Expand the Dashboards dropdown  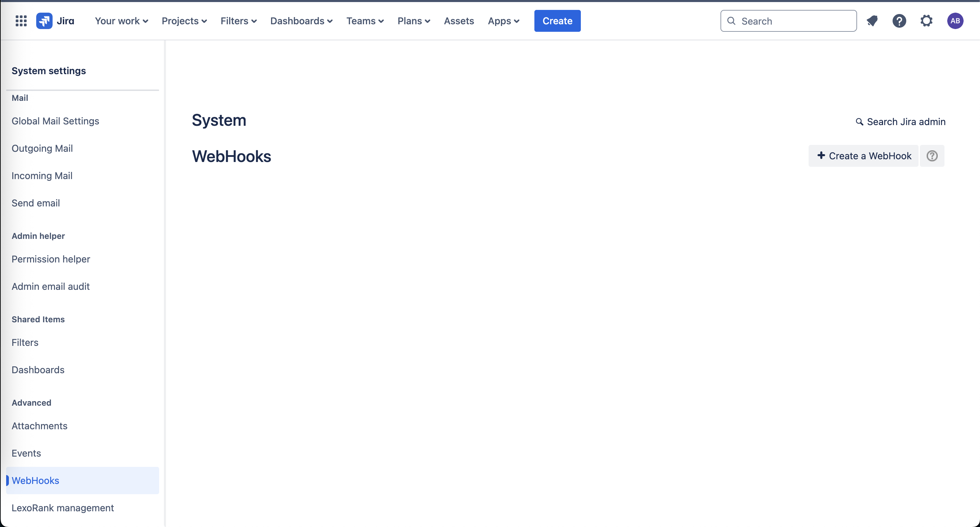tap(301, 21)
